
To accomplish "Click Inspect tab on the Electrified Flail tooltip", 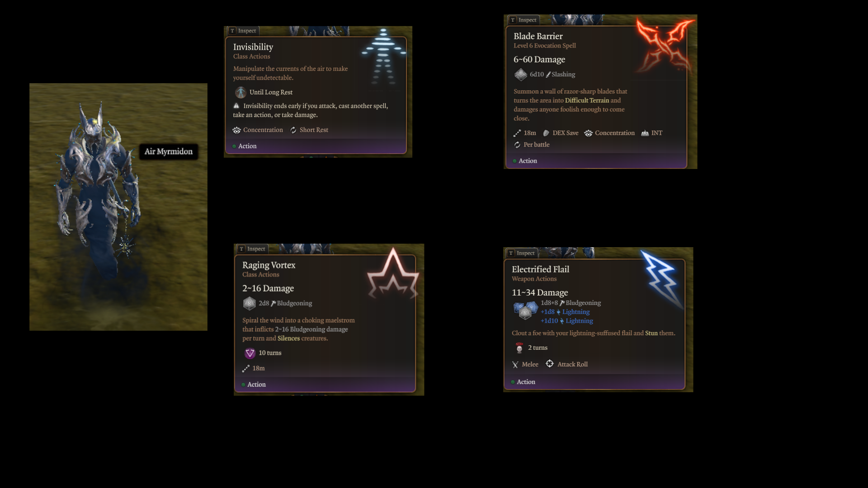I will click(522, 253).
